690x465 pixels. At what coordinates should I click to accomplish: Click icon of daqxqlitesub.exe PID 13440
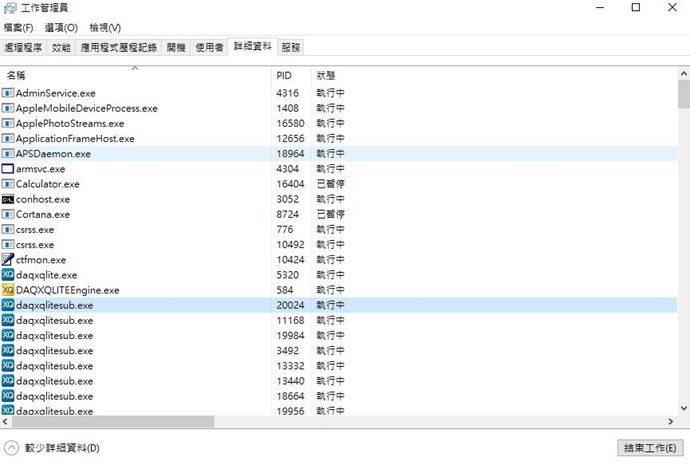pos(8,381)
